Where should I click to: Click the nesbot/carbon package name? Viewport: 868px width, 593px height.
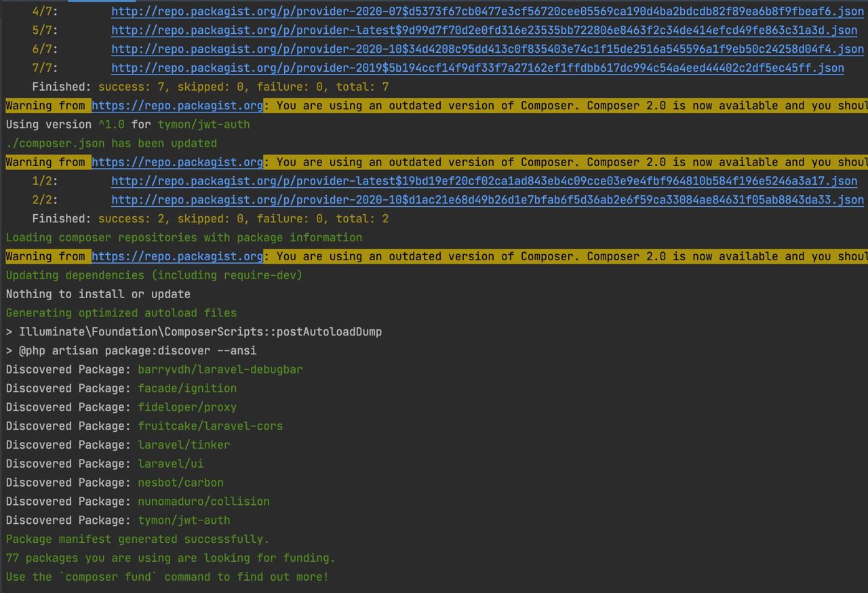click(180, 483)
